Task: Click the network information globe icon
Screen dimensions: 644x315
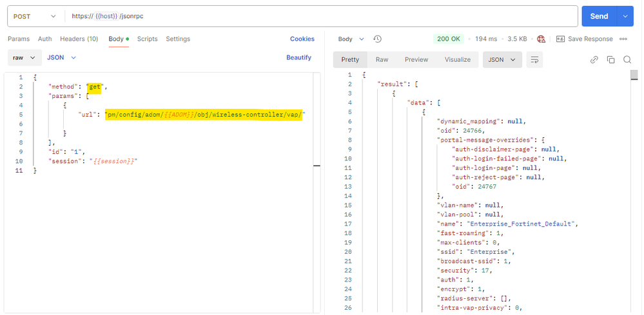Action: (541, 39)
